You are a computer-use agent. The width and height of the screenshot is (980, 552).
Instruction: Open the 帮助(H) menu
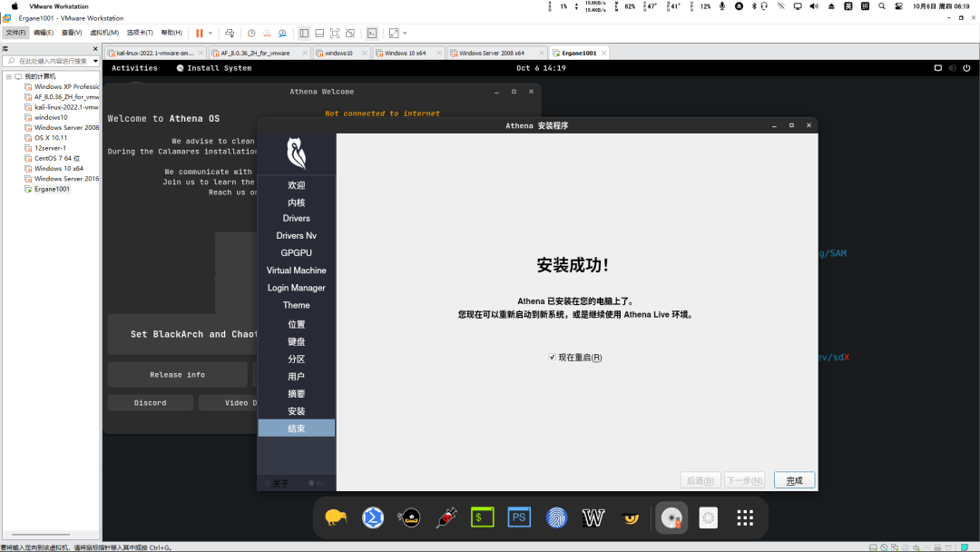click(x=171, y=33)
